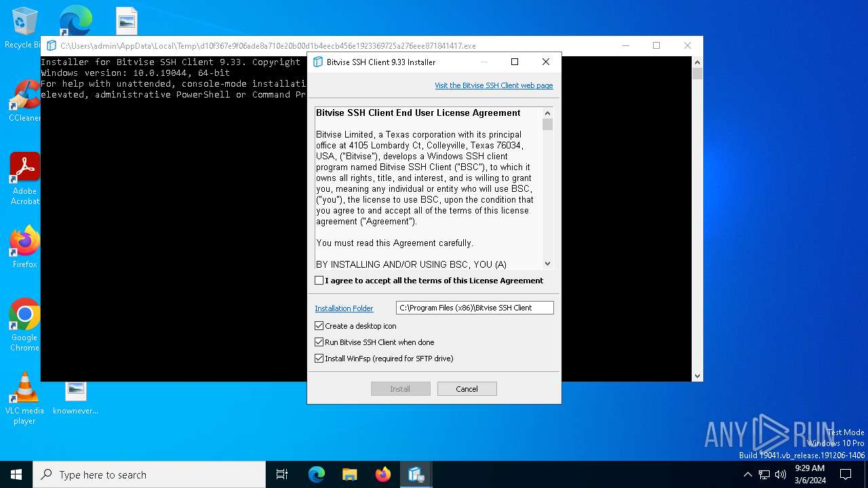Open the Edge icon on the taskbar

point(317,474)
